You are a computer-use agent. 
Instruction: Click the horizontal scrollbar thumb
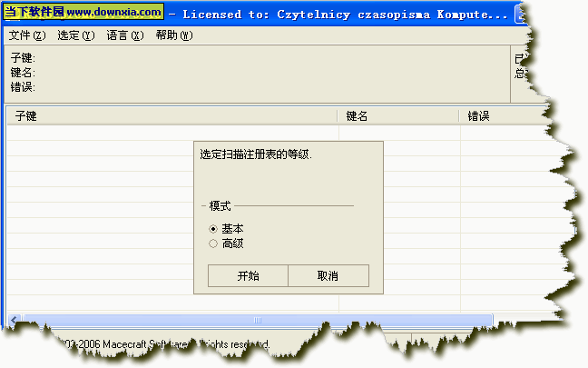click(258, 320)
